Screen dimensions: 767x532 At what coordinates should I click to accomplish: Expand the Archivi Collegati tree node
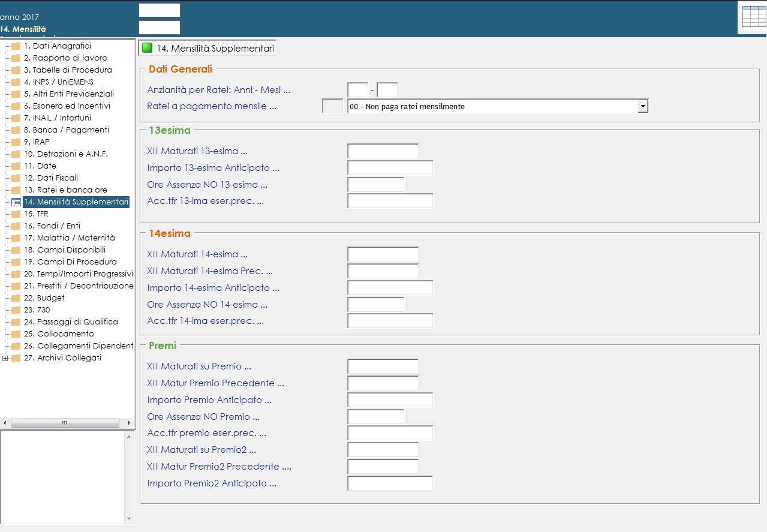5,358
